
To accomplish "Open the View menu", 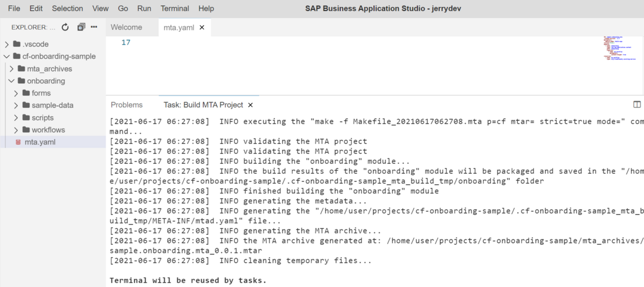I will pos(101,9).
